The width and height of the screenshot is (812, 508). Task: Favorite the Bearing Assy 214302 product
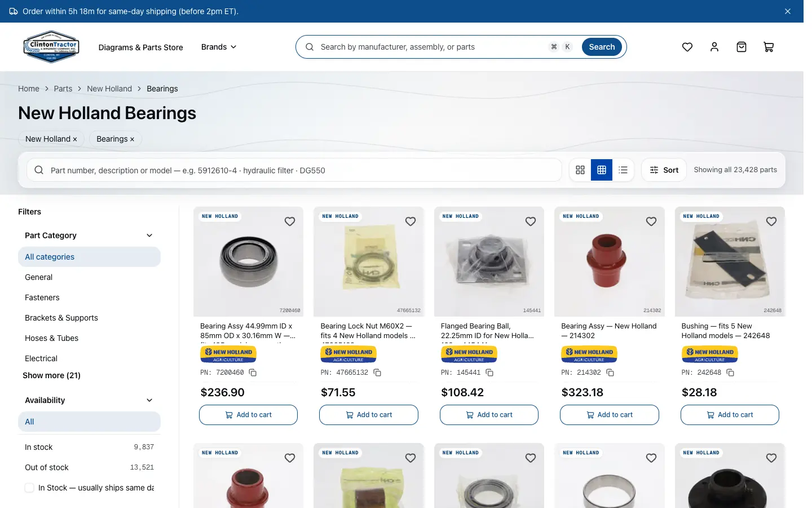click(651, 221)
